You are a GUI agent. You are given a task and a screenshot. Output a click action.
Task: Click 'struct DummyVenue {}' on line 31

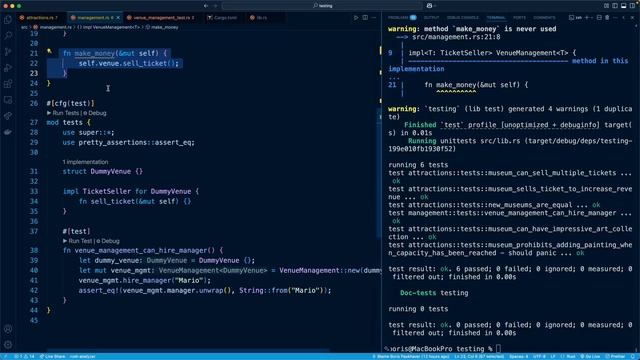tap(102, 171)
